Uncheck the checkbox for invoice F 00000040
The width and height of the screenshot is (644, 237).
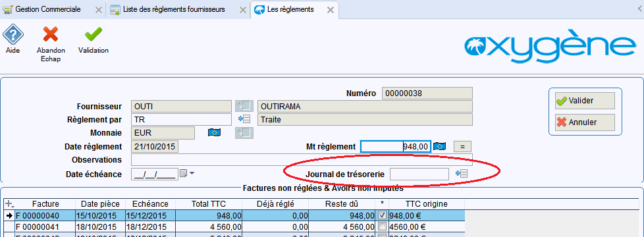coord(381,215)
